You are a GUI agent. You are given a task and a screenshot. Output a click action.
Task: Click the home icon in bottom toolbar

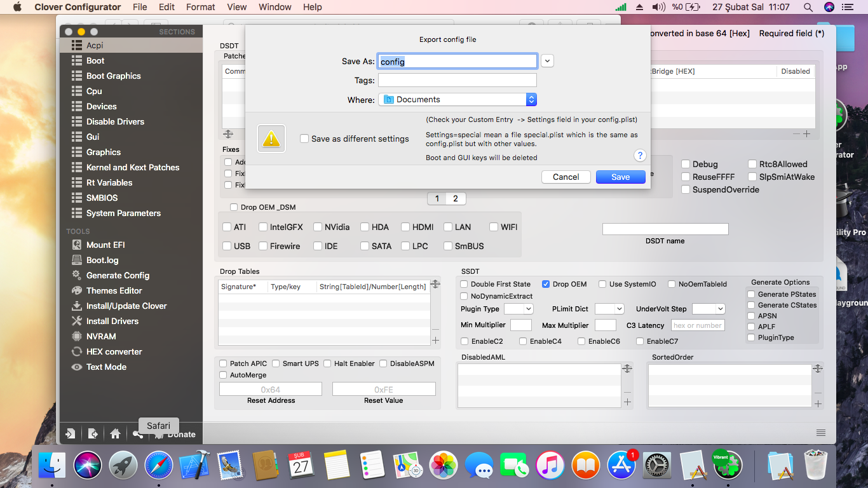pyautogui.click(x=115, y=434)
